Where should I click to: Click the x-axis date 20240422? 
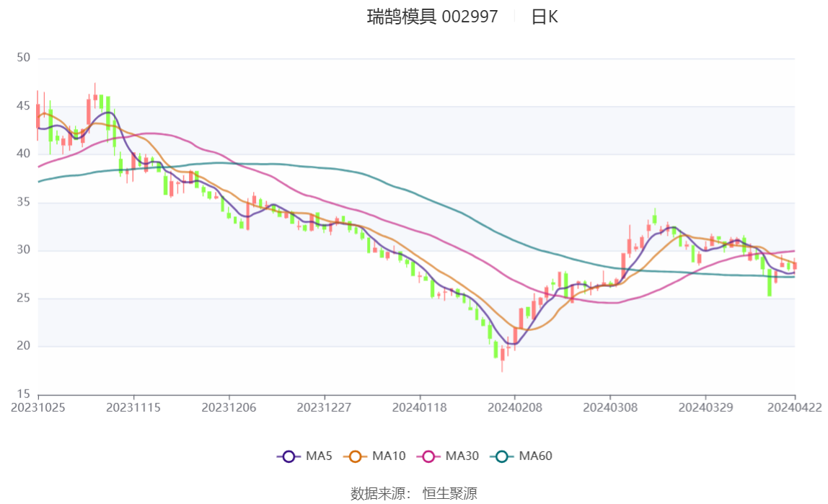pos(795,408)
